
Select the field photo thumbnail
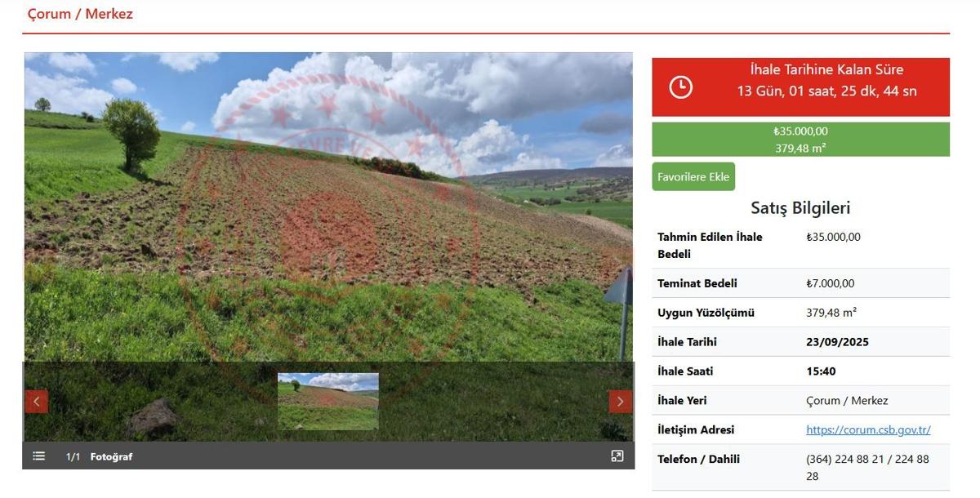[x=328, y=402]
